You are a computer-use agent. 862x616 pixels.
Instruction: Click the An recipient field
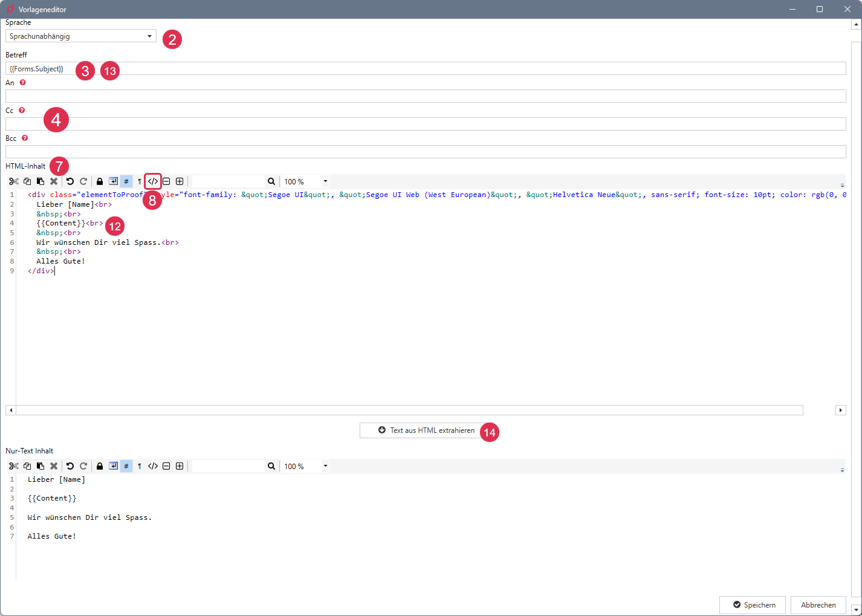(x=426, y=96)
